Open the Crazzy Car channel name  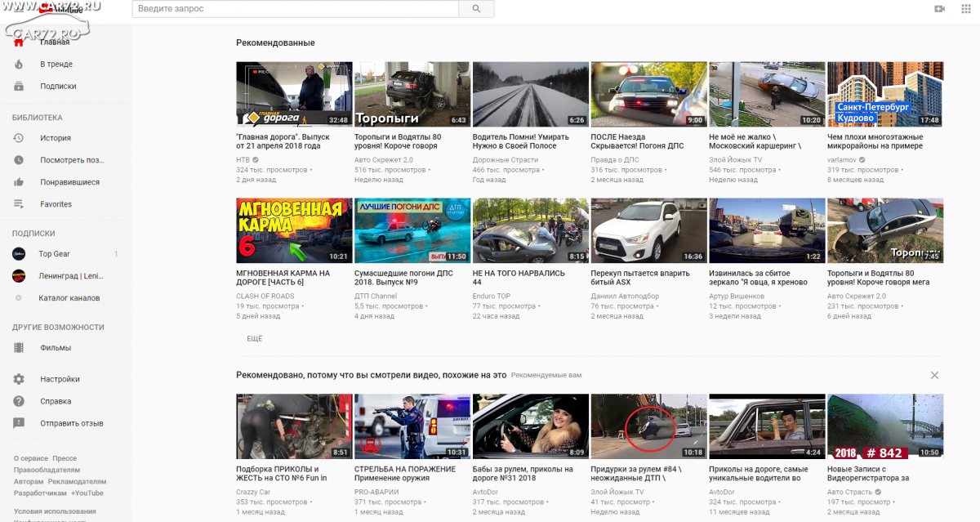point(253,493)
